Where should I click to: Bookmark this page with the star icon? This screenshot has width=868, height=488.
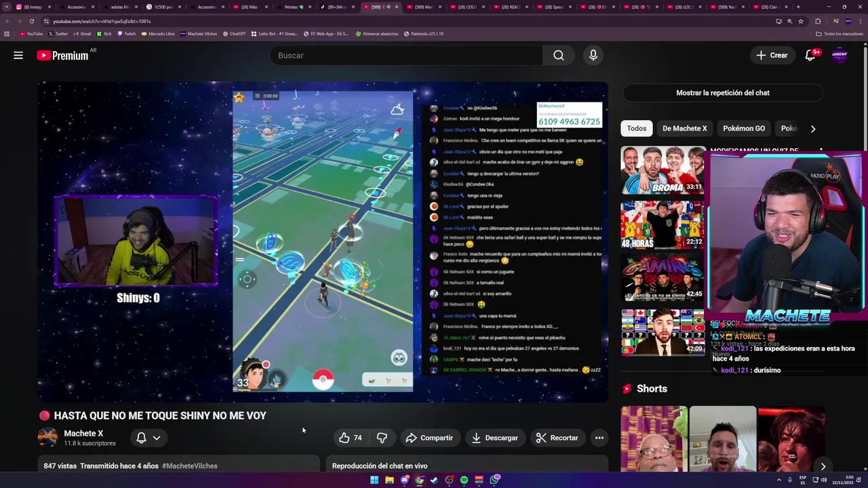[x=801, y=21]
